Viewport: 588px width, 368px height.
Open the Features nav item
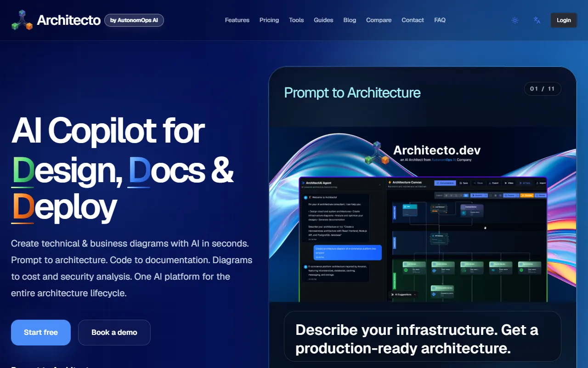(x=237, y=20)
